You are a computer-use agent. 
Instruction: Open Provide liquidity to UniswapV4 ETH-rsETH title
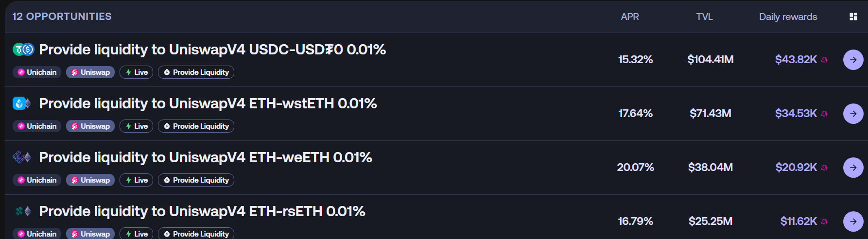tap(202, 211)
